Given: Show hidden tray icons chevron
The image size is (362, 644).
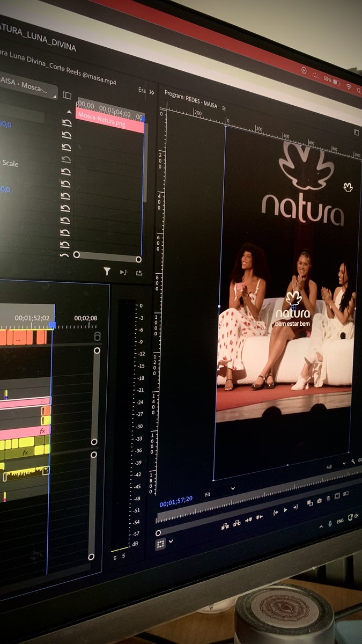Looking at the screenshot, I should [x=321, y=526].
